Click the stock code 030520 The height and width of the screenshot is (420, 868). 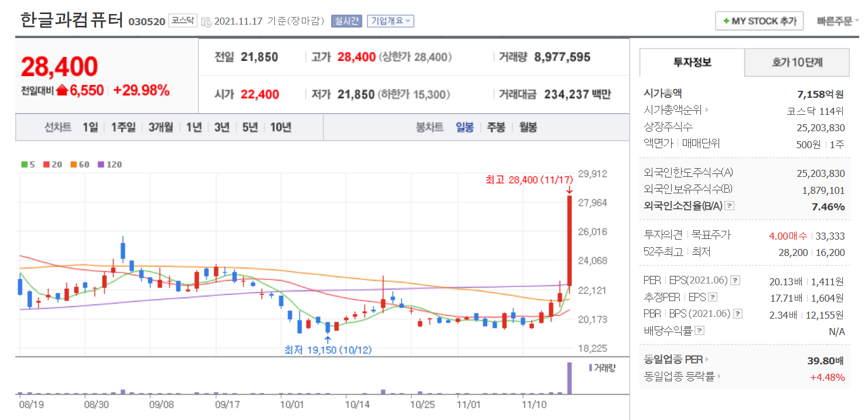[x=147, y=22]
